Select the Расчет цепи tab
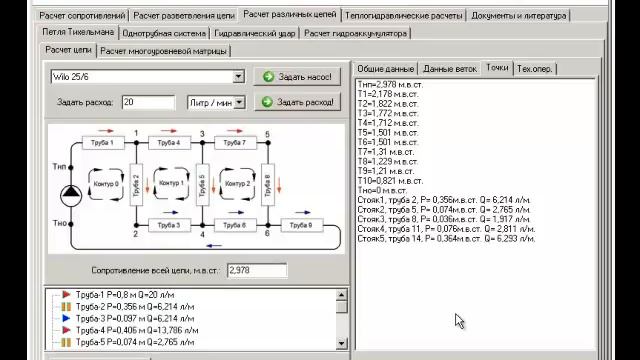This screenshot has height=360, width=640. tap(68, 50)
